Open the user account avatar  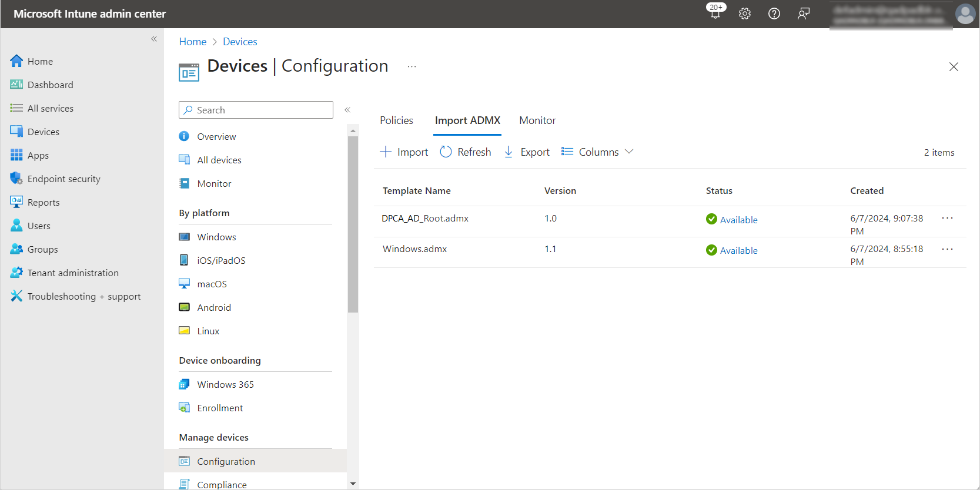pos(965,14)
